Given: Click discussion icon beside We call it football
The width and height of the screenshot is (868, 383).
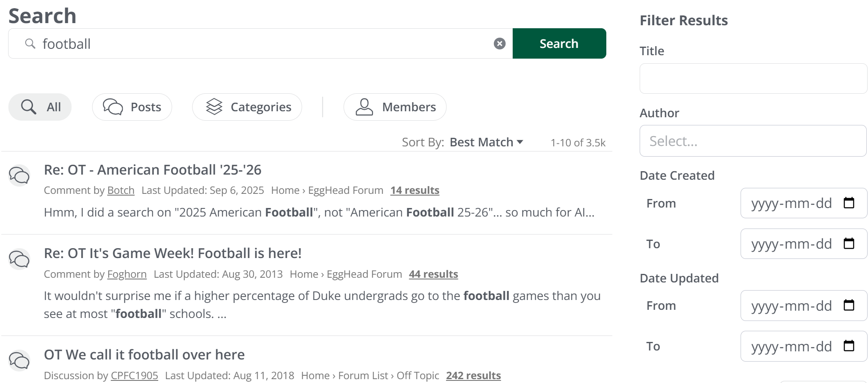Looking at the screenshot, I should (x=19, y=361).
